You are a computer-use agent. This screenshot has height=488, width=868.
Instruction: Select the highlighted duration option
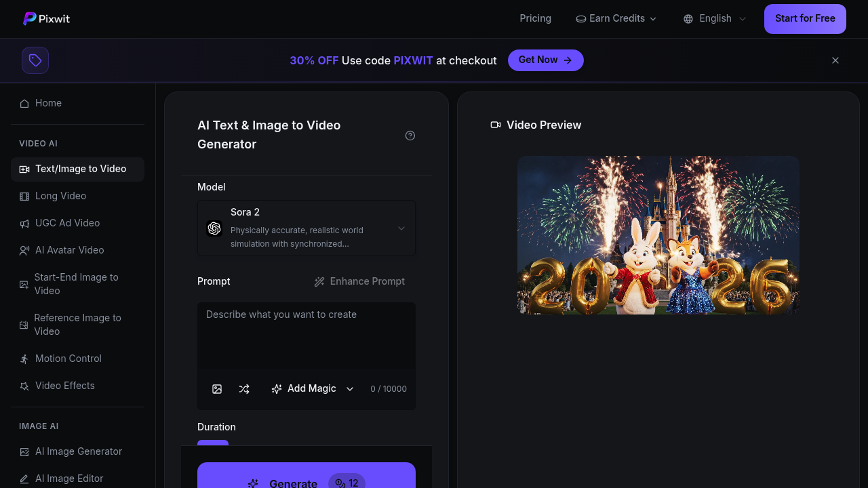[x=213, y=445]
